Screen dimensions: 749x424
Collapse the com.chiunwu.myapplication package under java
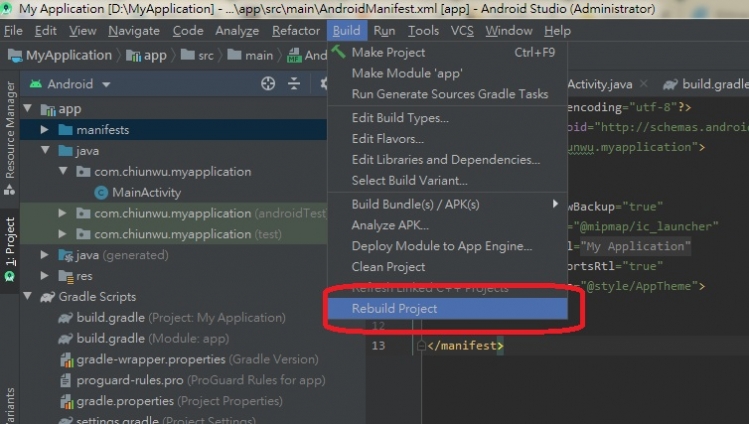click(x=63, y=170)
